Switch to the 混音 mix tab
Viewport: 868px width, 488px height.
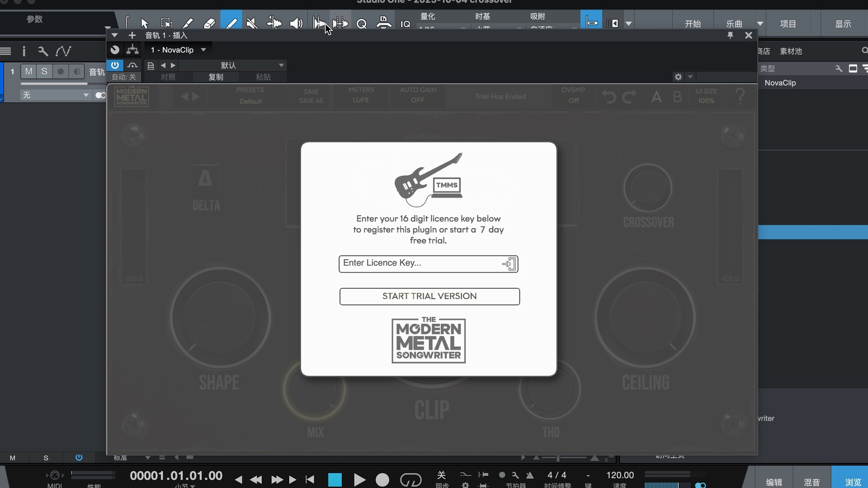tap(811, 482)
